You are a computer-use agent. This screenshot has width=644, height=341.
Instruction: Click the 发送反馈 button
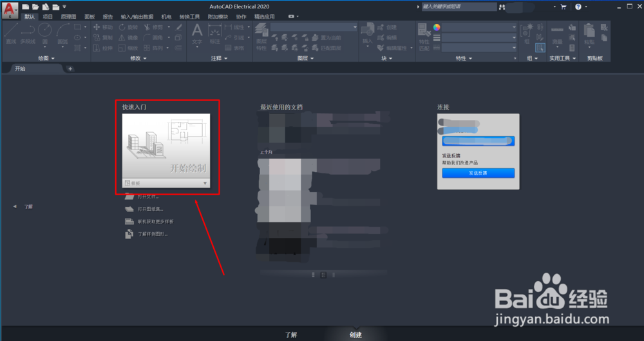pos(478,173)
